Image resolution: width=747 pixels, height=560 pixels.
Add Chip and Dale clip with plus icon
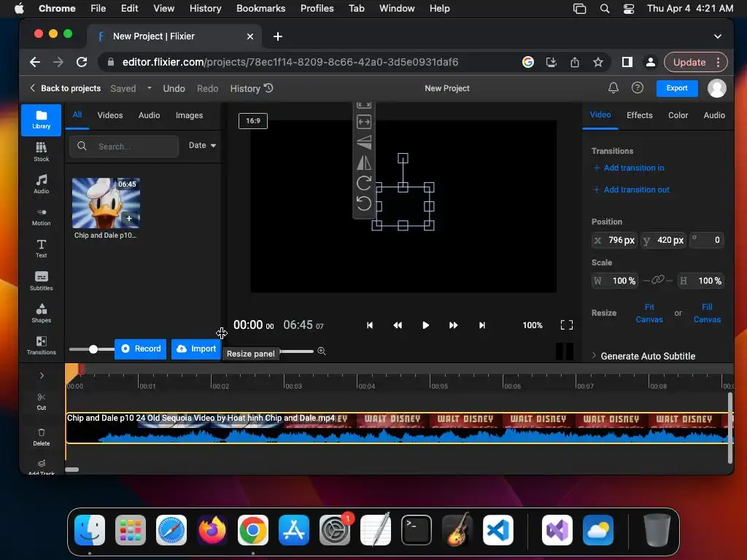tap(129, 219)
